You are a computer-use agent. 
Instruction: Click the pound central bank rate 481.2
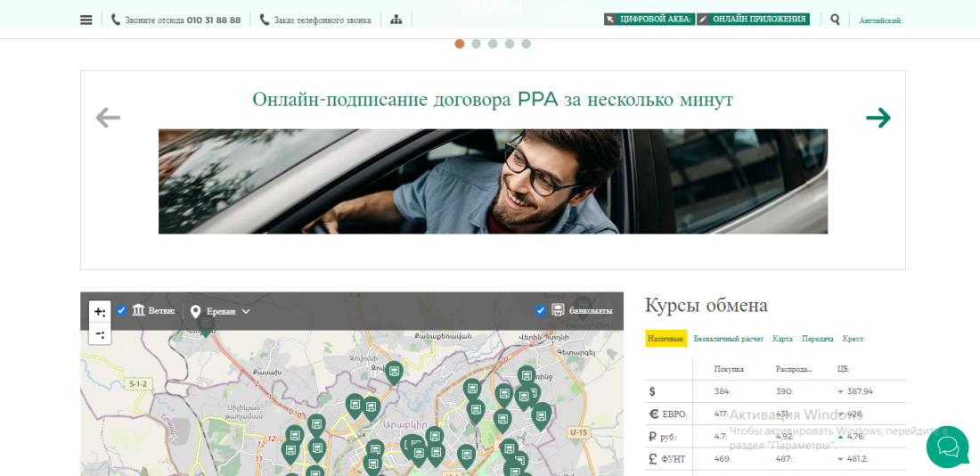pyautogui.click(x=859, y=459)
